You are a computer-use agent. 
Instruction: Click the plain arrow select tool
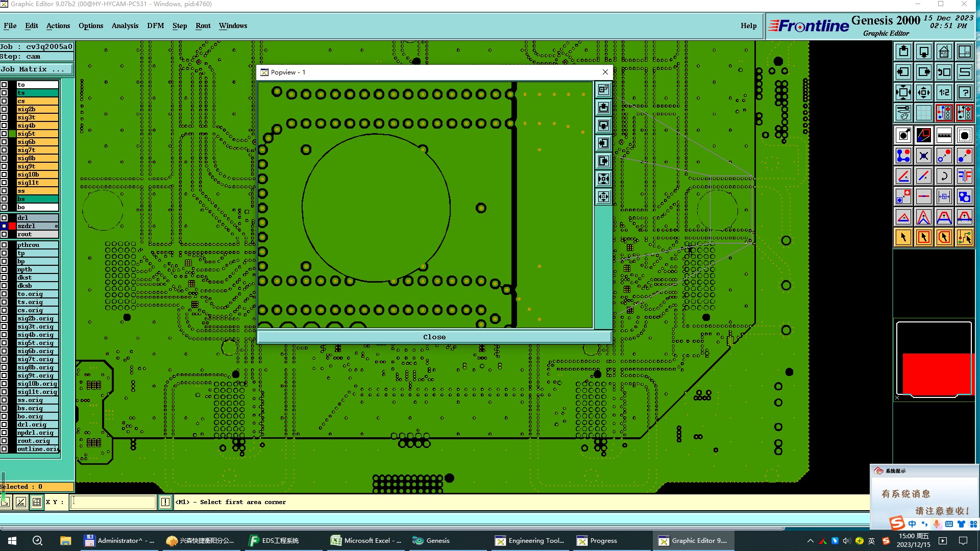coord(903,237)
